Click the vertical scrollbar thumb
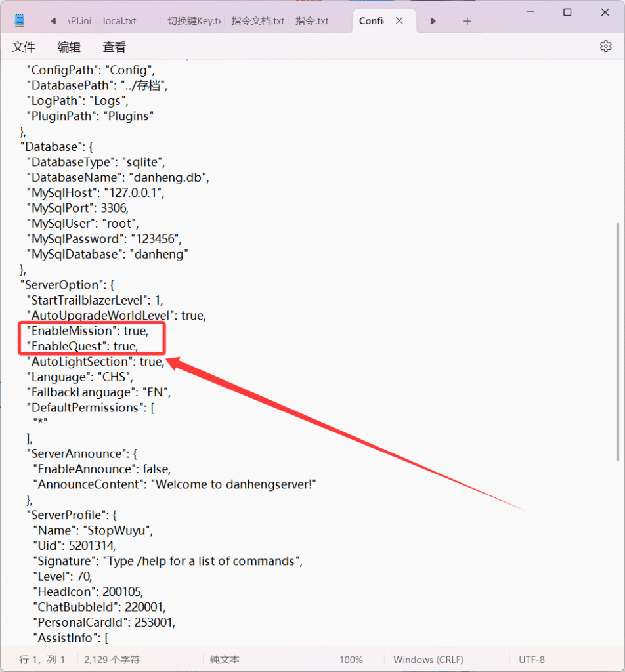625x672 pixels. [x=618, y=341]
